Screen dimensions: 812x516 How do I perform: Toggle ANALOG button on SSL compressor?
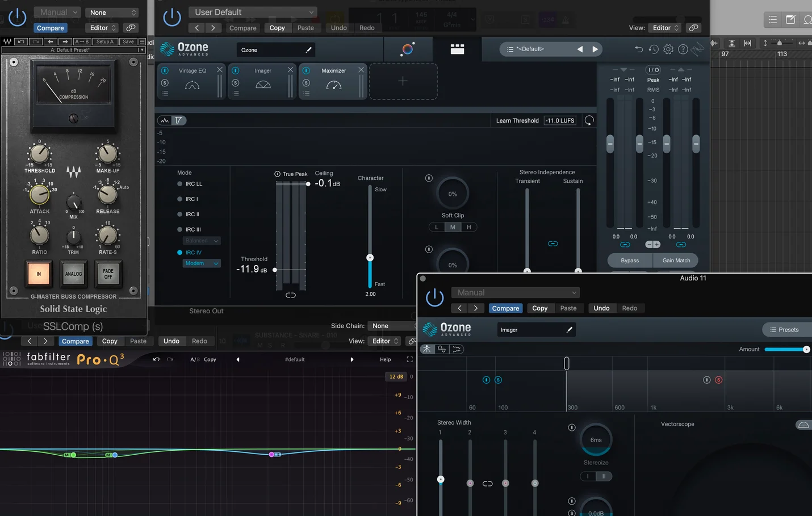point(73,274)
